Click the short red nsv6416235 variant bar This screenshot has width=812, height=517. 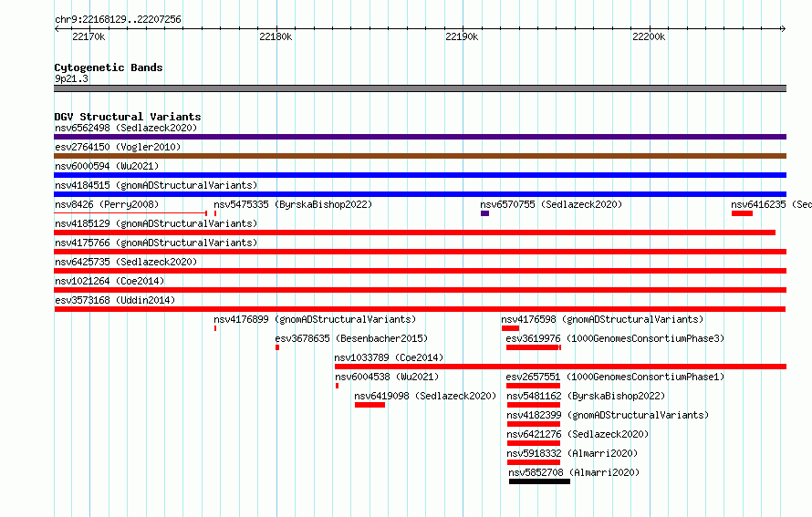click(742, 213)
